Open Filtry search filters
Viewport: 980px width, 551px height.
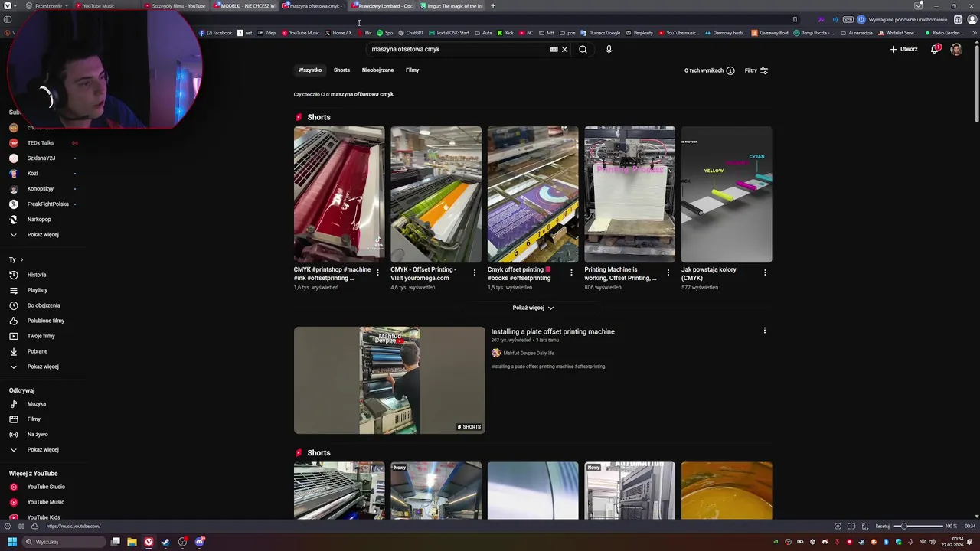756,70
